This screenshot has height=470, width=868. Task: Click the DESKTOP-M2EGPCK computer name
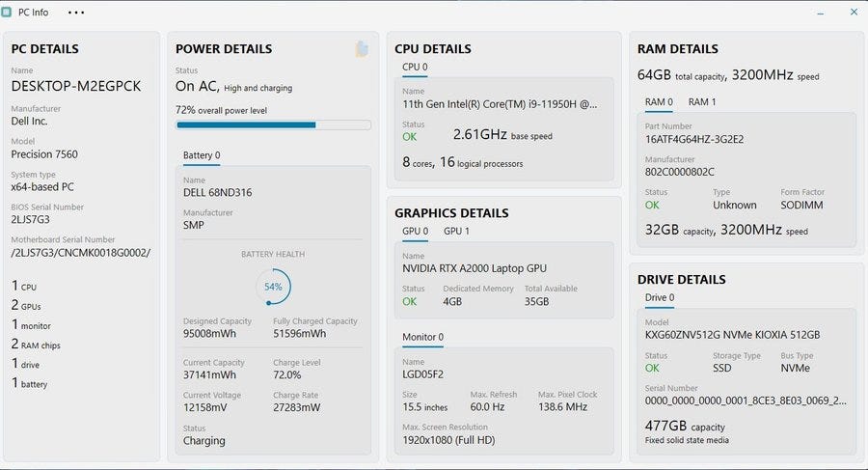76,86
